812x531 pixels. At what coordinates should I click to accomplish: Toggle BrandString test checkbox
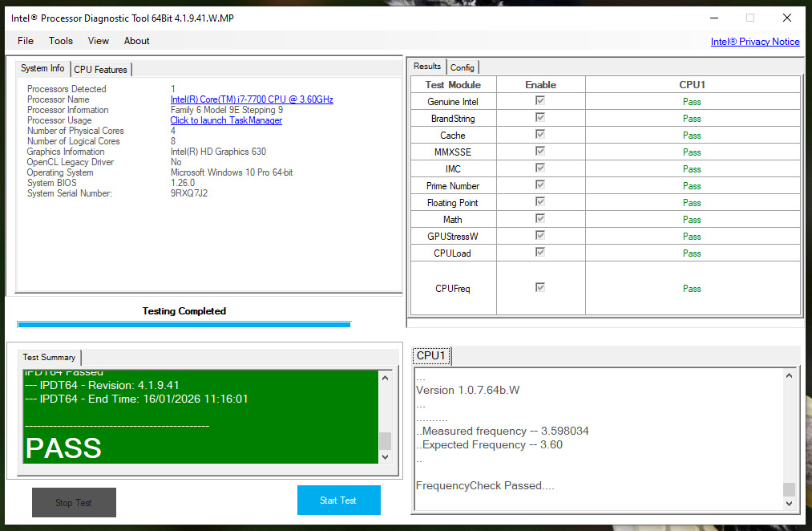coord(540,118)
